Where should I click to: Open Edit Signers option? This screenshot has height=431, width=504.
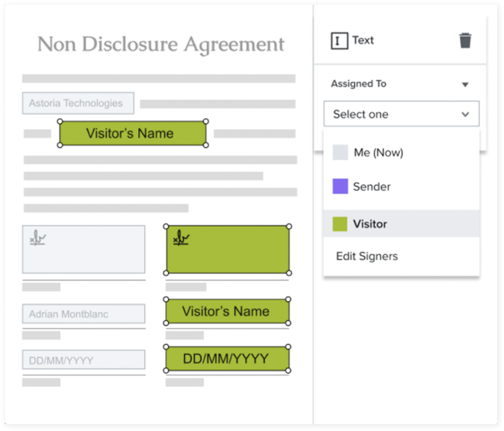coord(367,256)
